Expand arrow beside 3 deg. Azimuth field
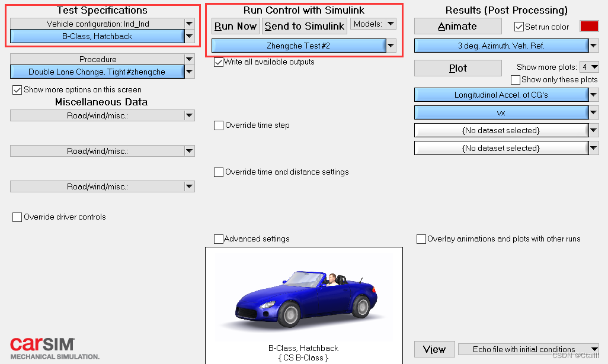 pyautogui.click(x=594, y=46)
